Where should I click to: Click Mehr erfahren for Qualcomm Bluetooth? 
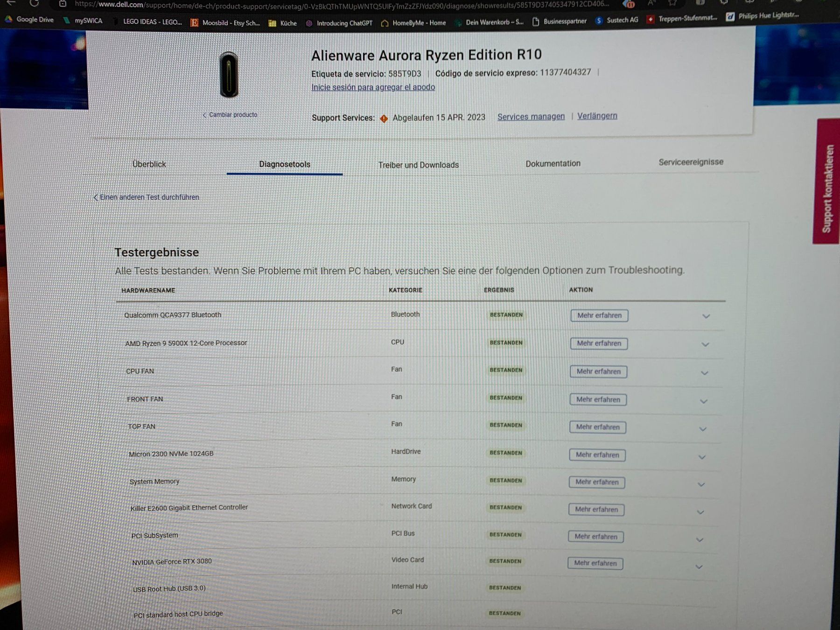pos(599,315)
